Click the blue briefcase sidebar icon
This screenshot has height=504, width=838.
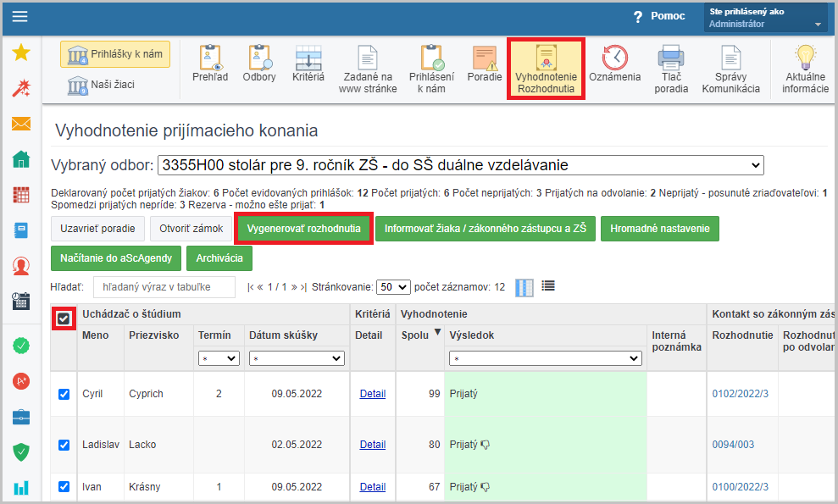pyautogui.click(x=21, y=417)
